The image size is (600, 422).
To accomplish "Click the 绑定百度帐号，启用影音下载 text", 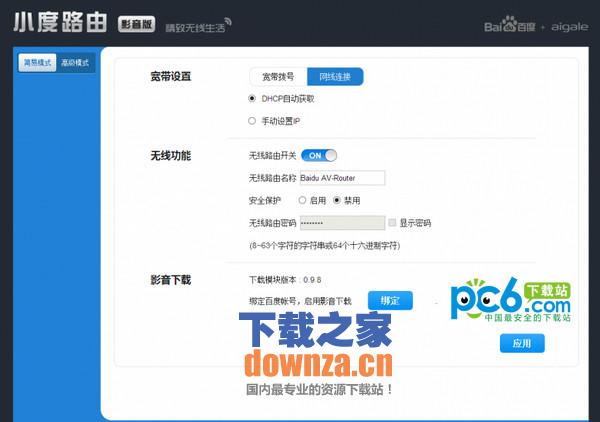I will (x=300, y=301).
